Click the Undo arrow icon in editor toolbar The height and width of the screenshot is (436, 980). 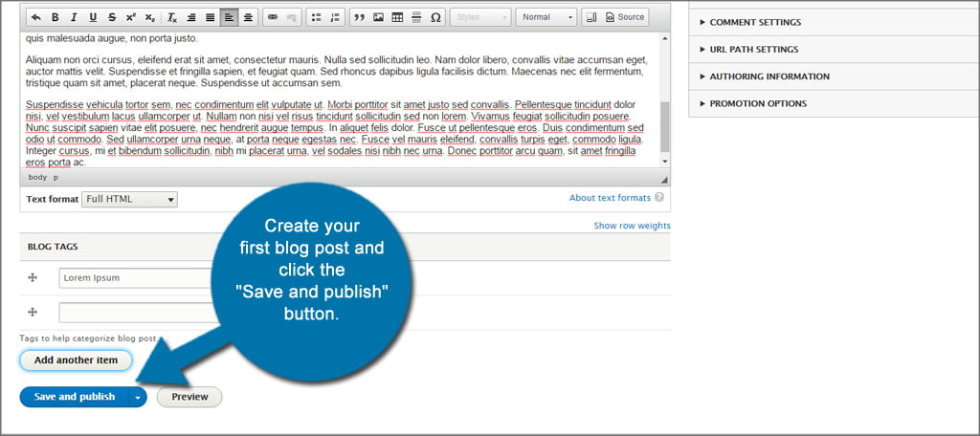(36, 17)
